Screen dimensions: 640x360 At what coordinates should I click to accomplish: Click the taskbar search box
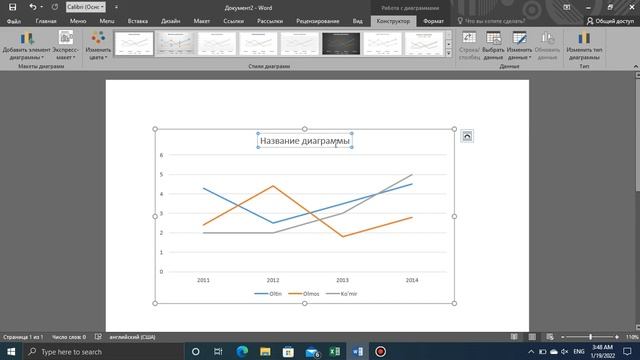click(104, 351)
